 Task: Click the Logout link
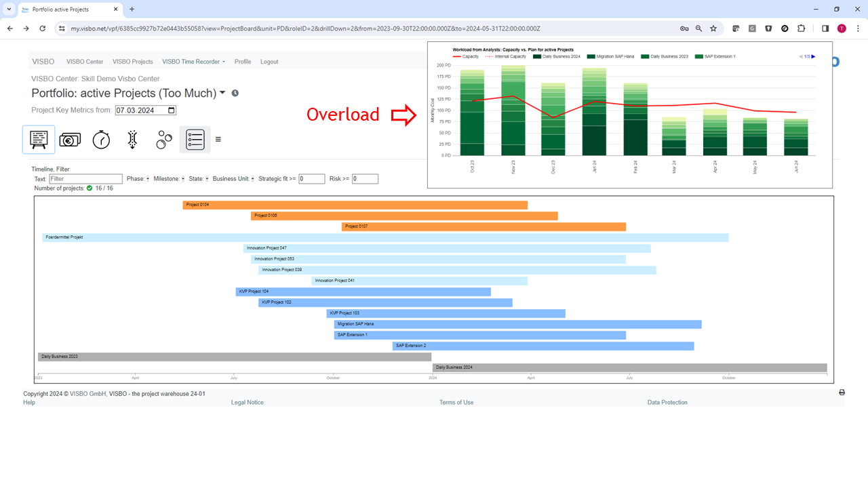click(269, 62)
